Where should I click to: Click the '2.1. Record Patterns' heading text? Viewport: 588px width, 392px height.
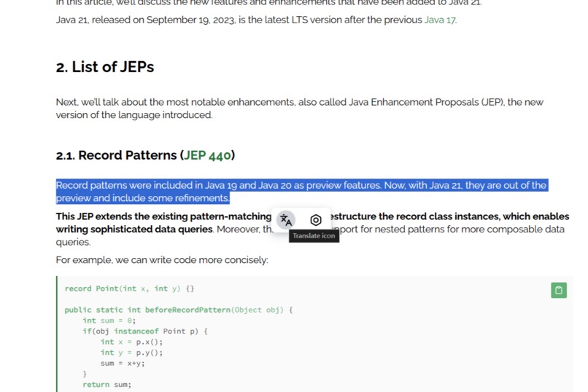tap(117, 155)
